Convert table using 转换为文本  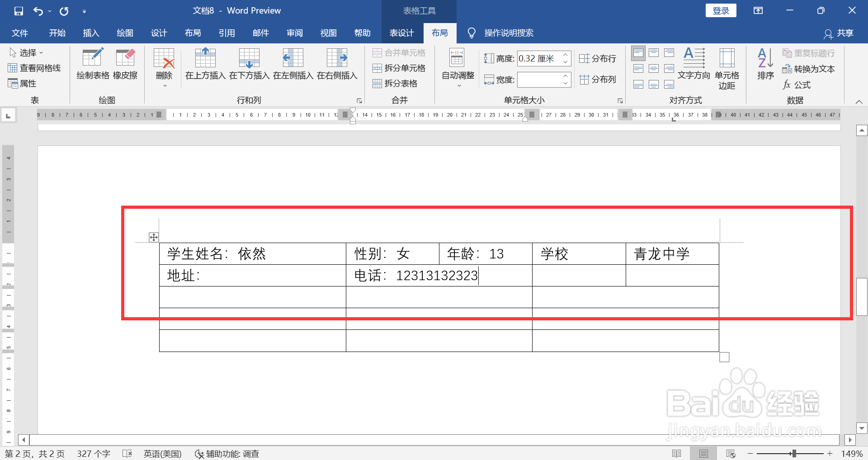point(809,69)
